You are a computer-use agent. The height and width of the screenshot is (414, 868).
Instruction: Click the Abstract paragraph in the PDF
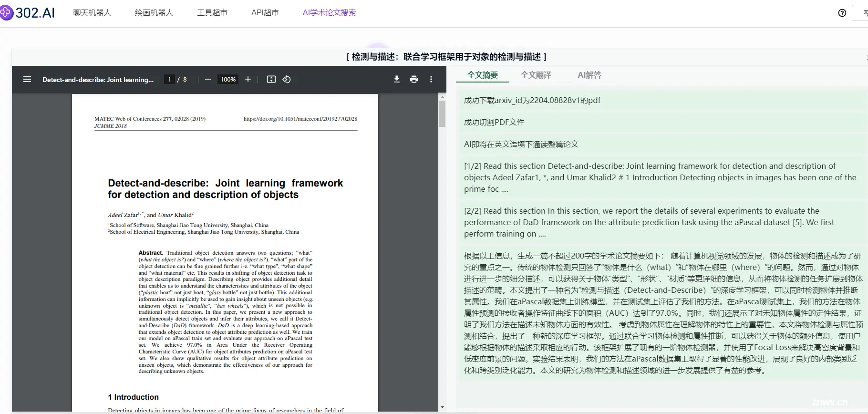[226, 312]
